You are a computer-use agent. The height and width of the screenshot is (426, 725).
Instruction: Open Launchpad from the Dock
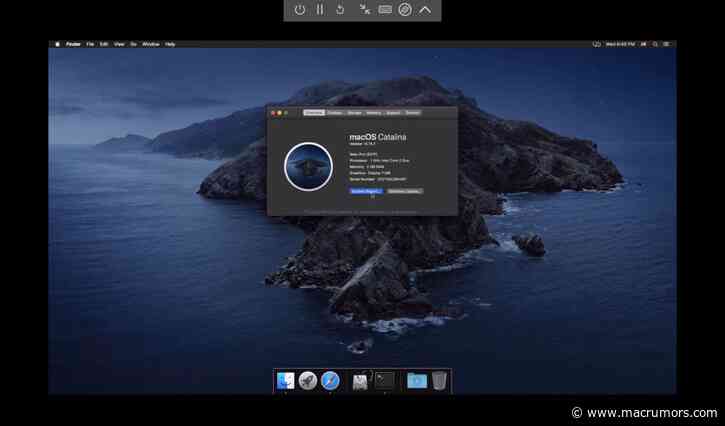click(x=307, y=381)
